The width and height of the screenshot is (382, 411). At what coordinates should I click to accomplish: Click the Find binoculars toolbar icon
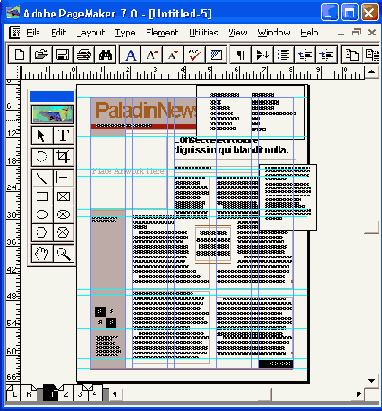tap(105, 55)
